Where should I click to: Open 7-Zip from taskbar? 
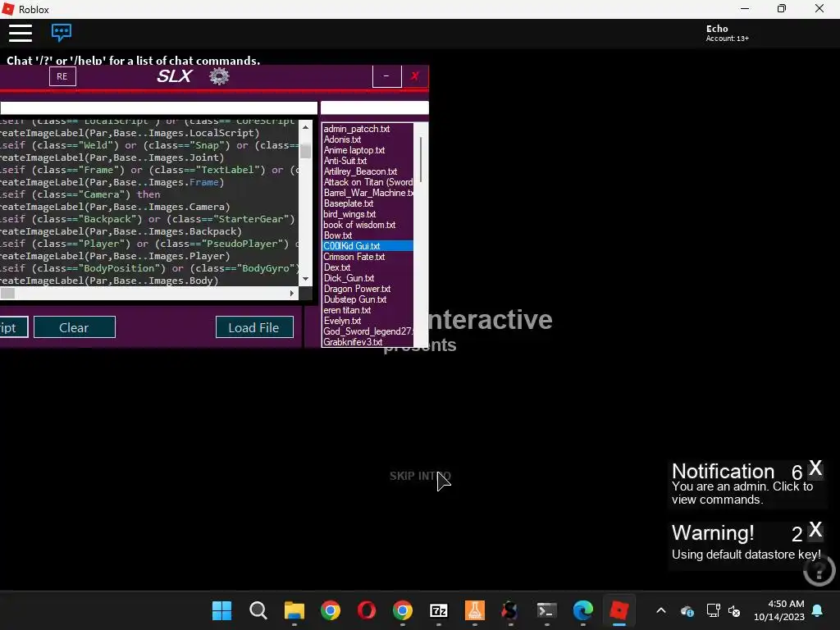click(x=439, y=610)
